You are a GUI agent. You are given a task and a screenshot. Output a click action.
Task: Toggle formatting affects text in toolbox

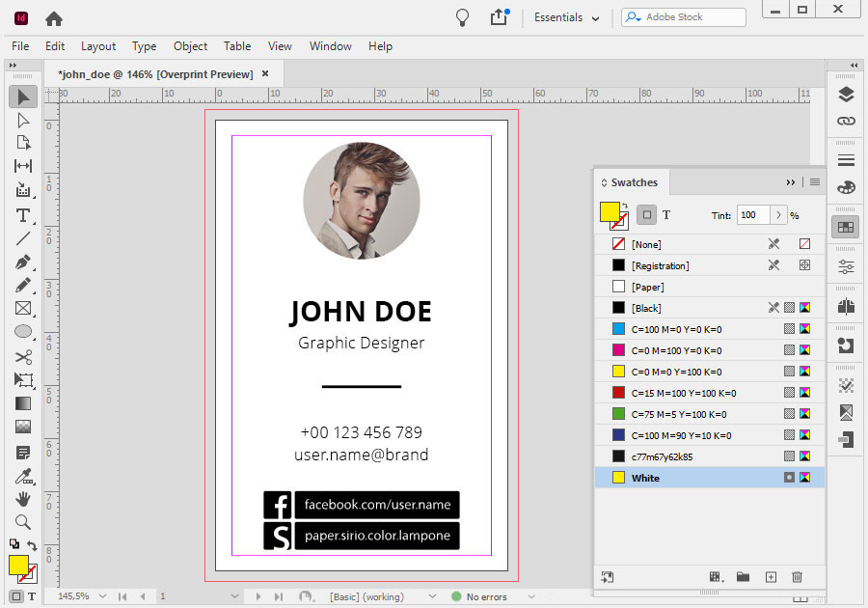coord(32,596)
